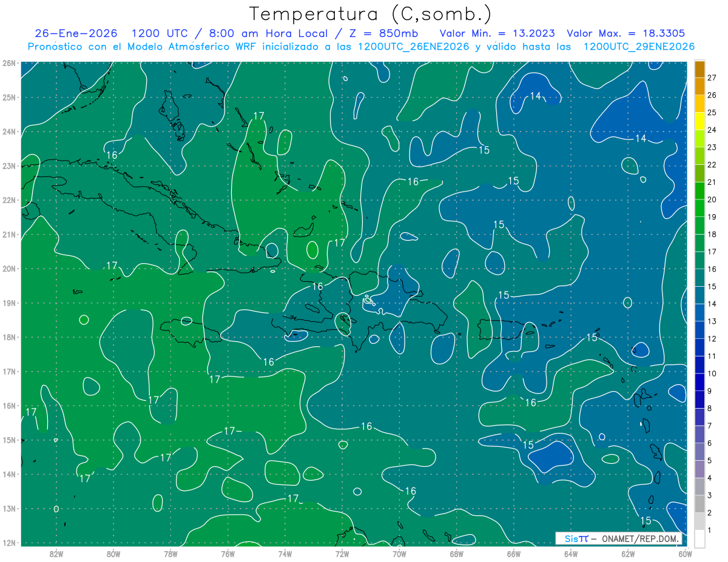Click the '74W' longitude axis label
Image resolution: width=728 pixels, height=562 pixels.
pos(285,553)
